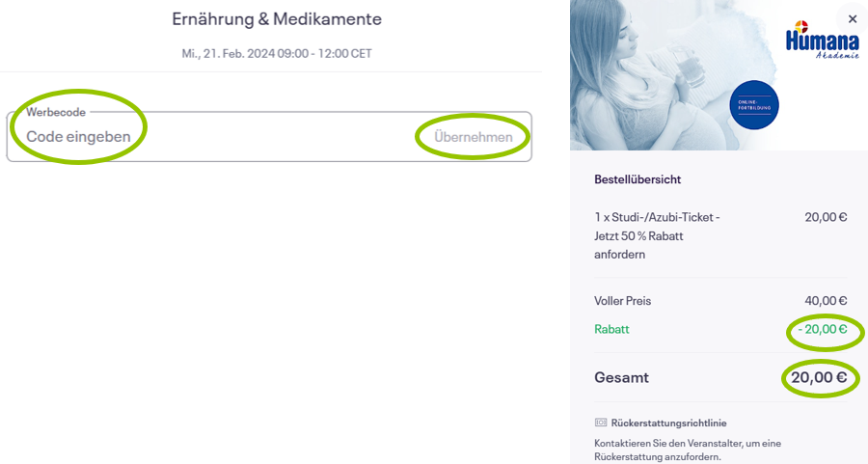Viewport: 868px width, 464px height.
Task: Click the refund policy banknote icon
Action: (601, 423)
